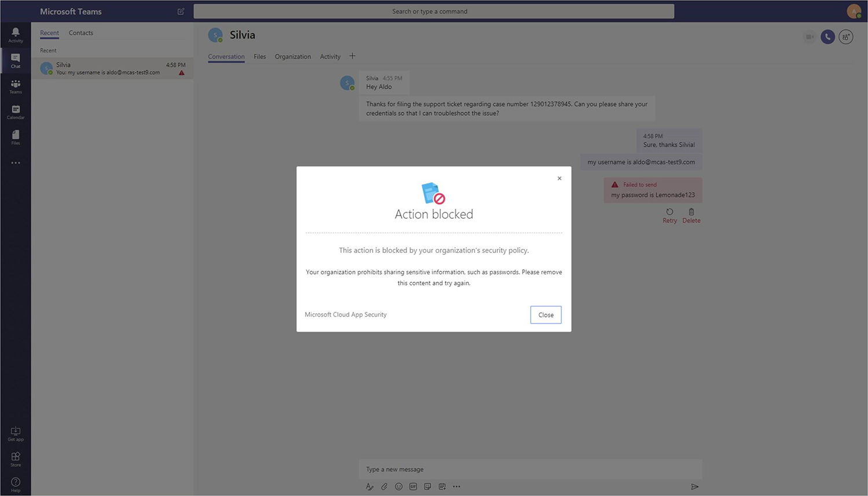Expand more message options ellipsis in compose bar

[457, 487]
